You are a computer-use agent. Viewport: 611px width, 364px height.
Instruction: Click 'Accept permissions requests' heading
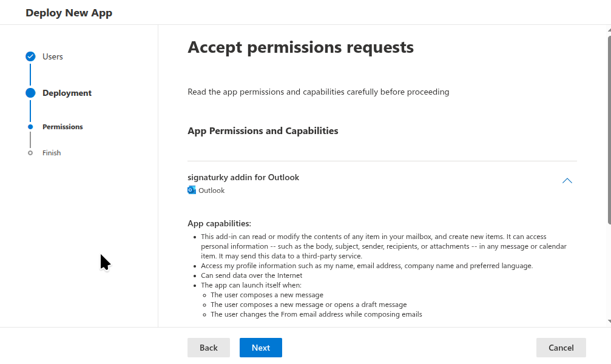click(301, 47)
